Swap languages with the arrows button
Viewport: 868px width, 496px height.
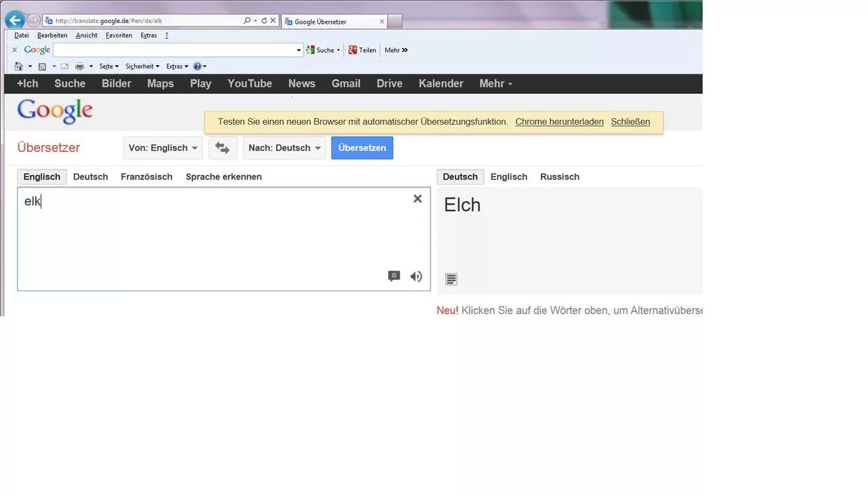(x=222, y=148)
